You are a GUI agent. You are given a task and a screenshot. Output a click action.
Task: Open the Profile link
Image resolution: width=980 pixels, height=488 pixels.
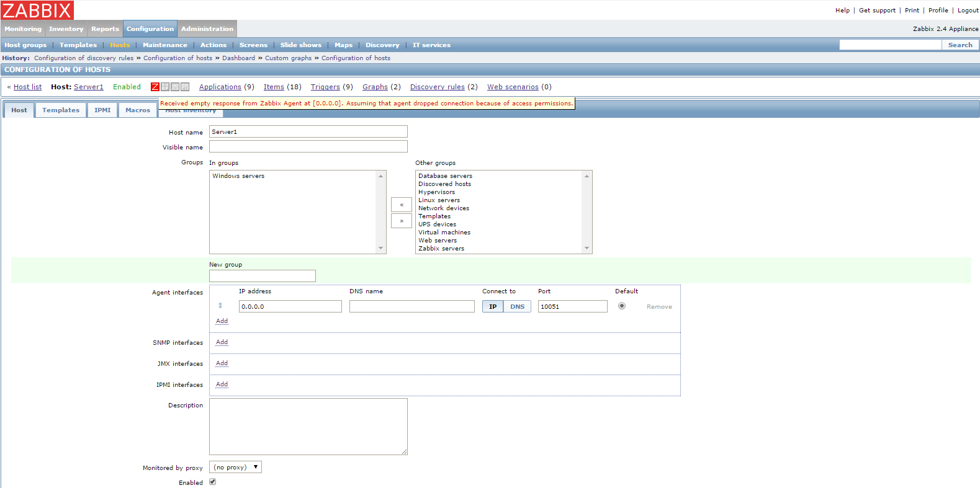tap(938, 11)
